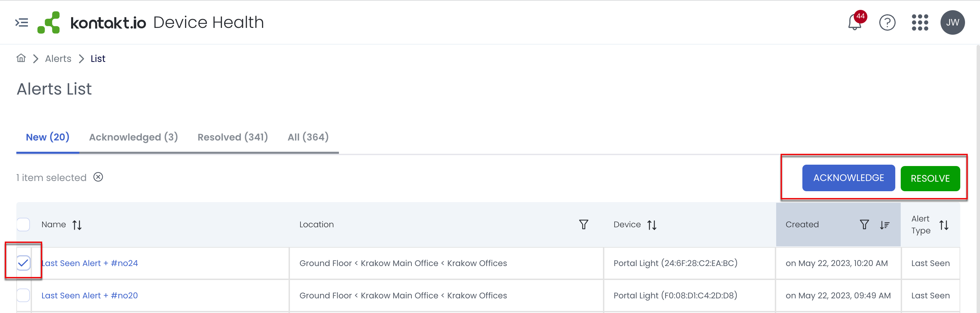
Task: Toggle the sidebar menu hamburger icon
Action: pos(22,23)
